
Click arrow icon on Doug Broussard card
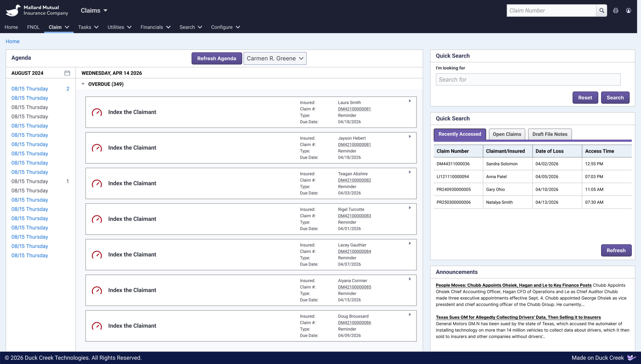(410, 315)
